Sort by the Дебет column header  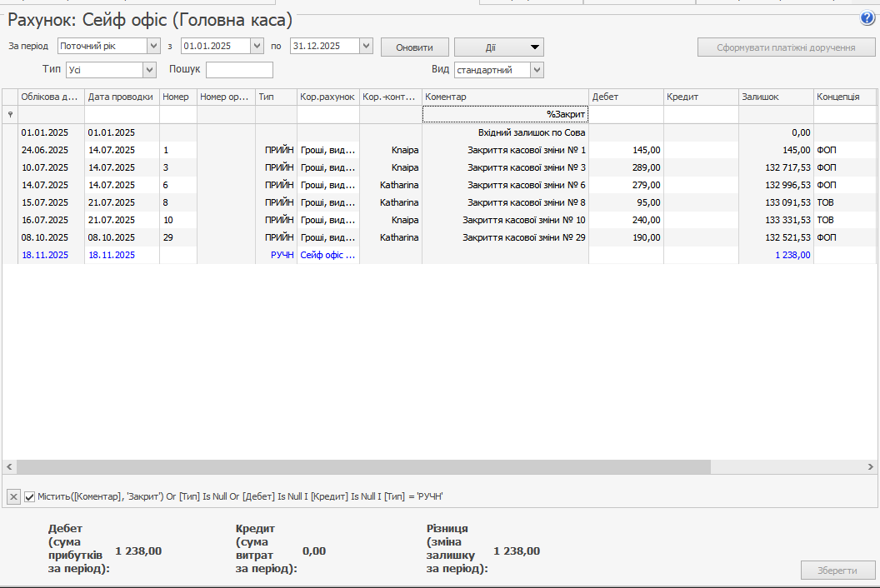[x=625, y=97]
